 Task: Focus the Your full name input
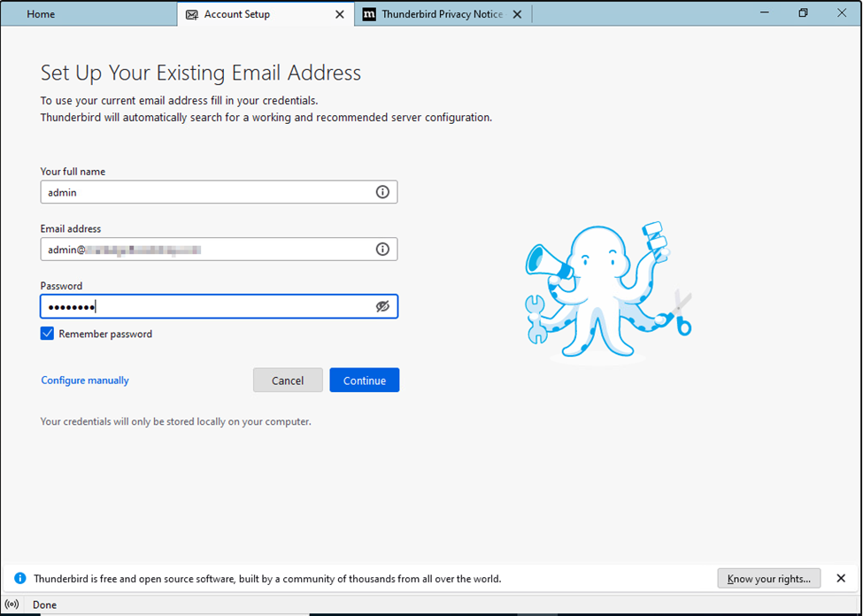[x=219, y=192]
